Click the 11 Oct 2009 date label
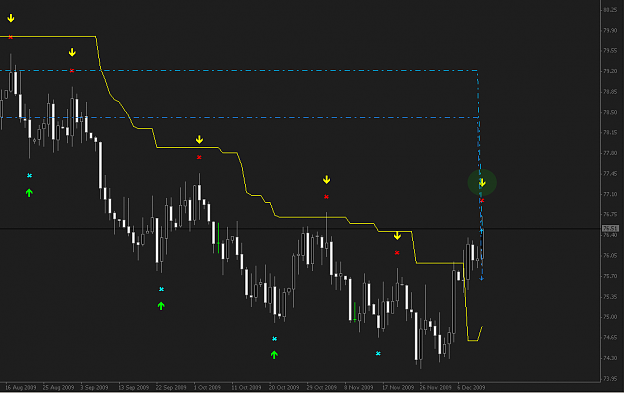 point(246,387)
